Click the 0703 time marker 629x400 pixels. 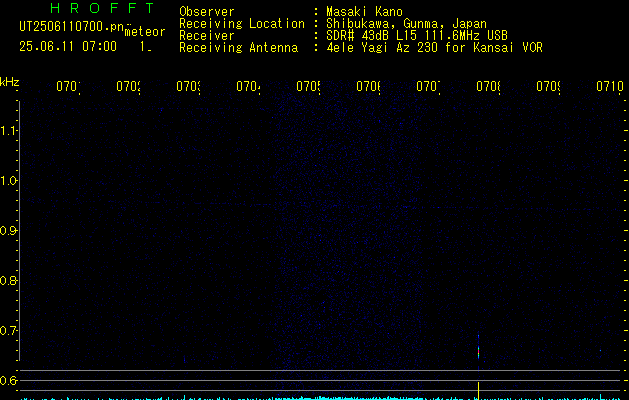coord(188,86)
